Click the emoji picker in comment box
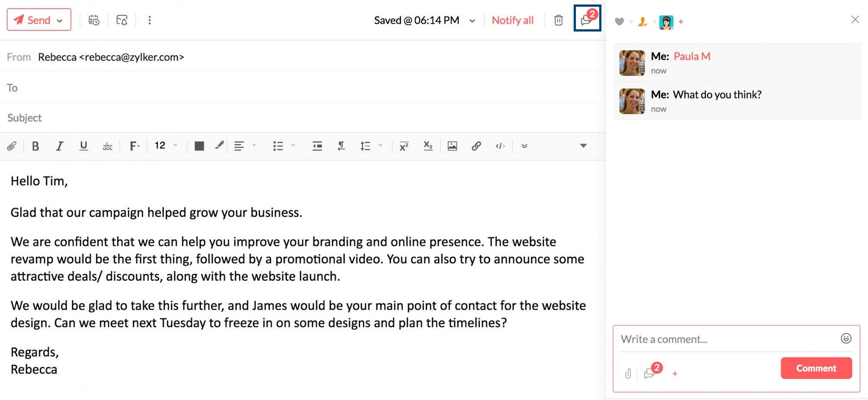This screenshot has height=400, width=868. pyautogui.click(x=846, y=338)
